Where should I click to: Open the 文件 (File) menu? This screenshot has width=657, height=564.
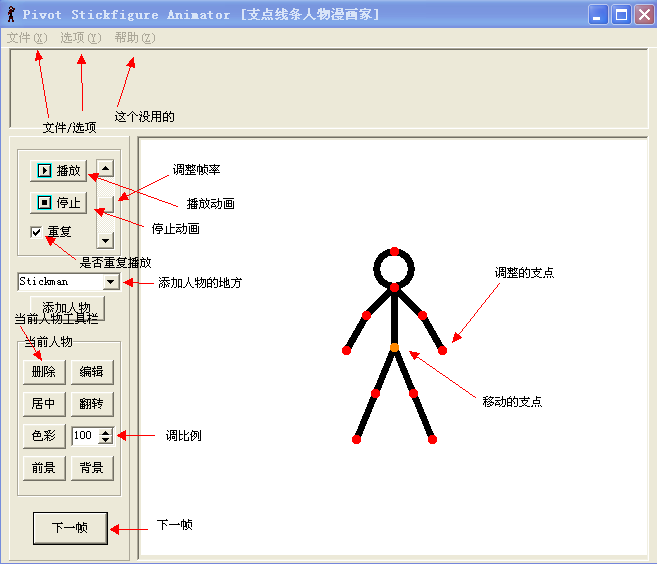[26, 38]
